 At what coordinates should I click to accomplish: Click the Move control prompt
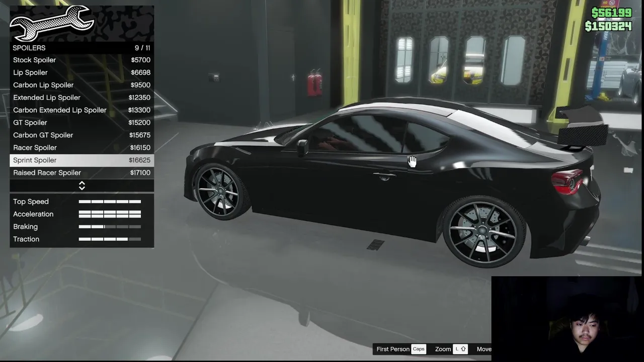tap(484, 349)
